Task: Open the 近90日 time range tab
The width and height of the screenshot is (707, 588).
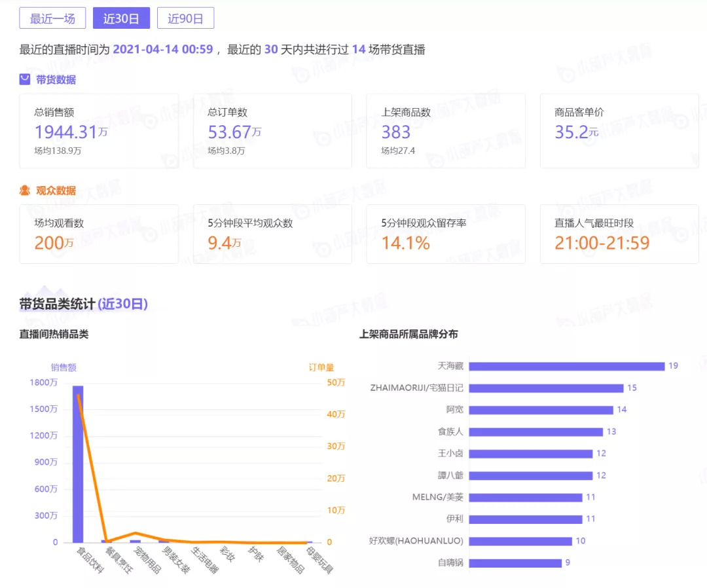Action: (x=185, y=18)
